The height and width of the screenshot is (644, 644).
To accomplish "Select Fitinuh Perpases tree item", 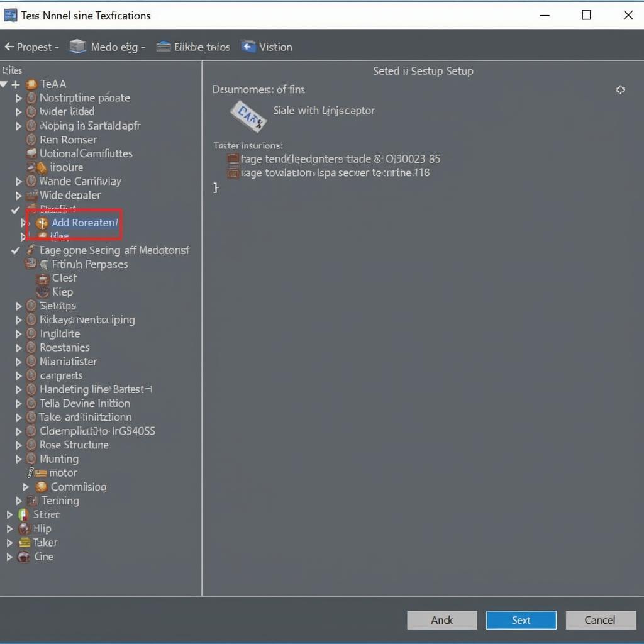I will pos(89,264).
